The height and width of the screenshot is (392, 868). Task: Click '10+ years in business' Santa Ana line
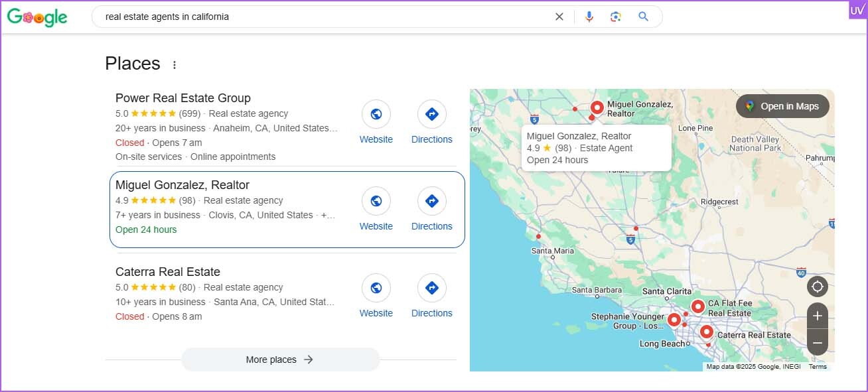click(x=226, y=302)
